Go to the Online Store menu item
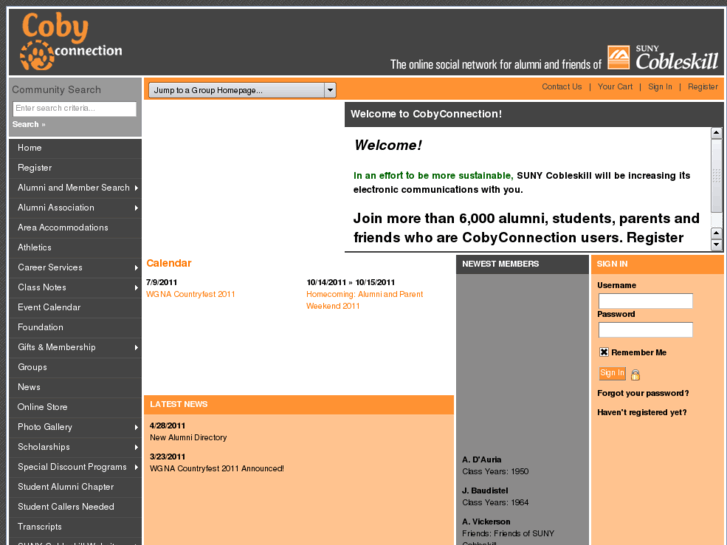Viewport: 727px width, 545px height. coord(75,407)
